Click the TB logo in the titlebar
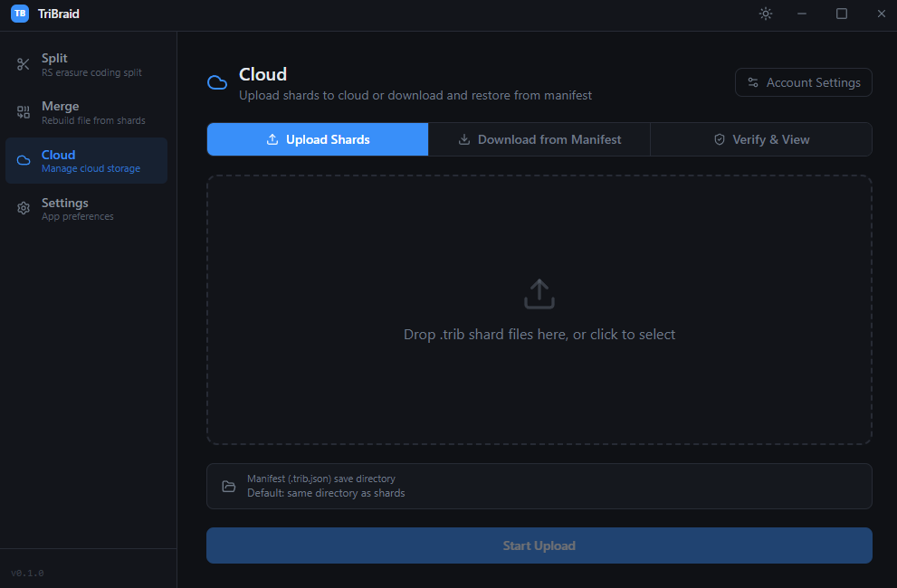 18,14
